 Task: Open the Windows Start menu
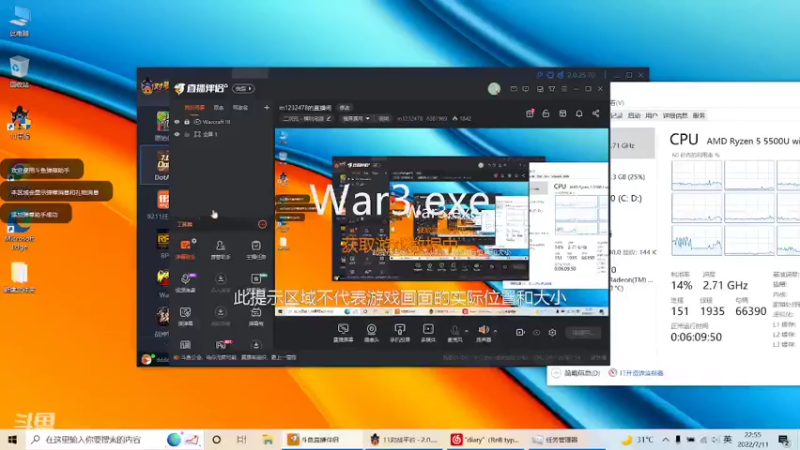point(12,439)
